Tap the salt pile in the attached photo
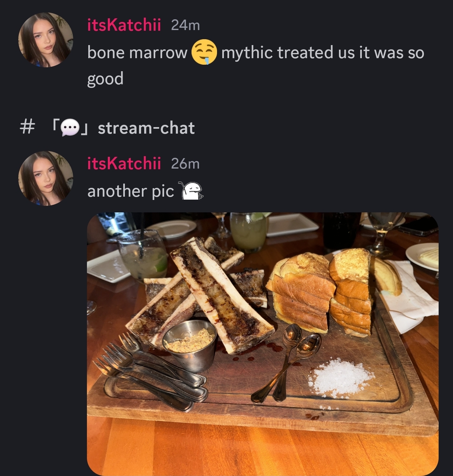453x476 pixels. [340, 377]
